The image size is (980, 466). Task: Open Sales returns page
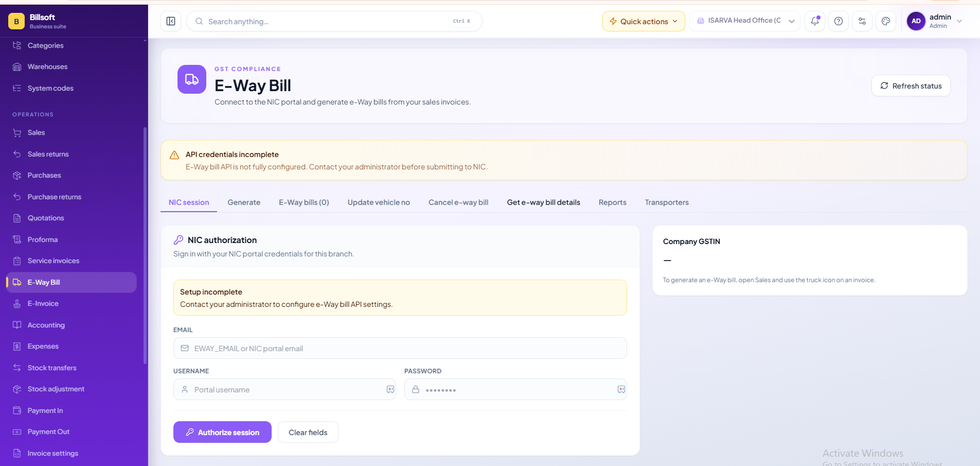pos(71,154)
